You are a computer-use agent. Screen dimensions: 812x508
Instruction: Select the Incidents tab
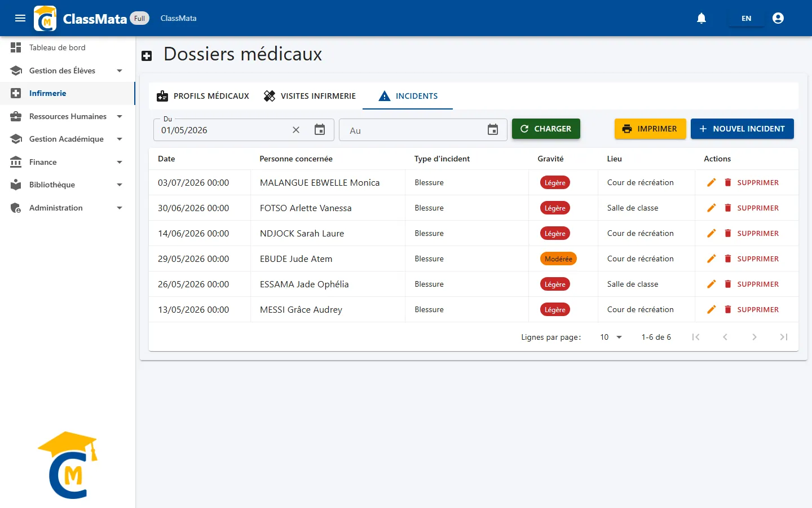pyautogui.click(x=408, y=96)
